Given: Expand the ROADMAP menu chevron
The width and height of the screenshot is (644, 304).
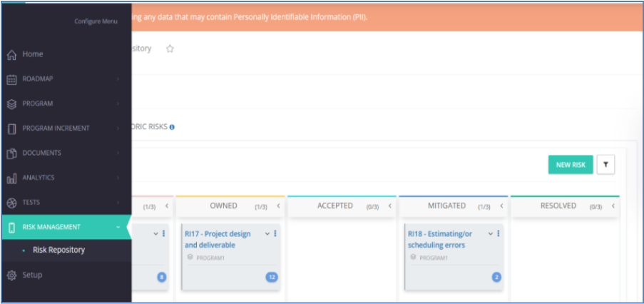Looking at the screenshot, I should click(118, 79).
